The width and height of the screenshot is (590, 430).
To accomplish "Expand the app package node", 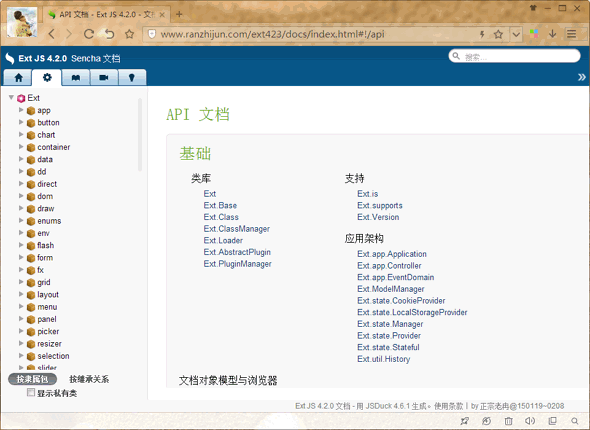I will 21,110.
